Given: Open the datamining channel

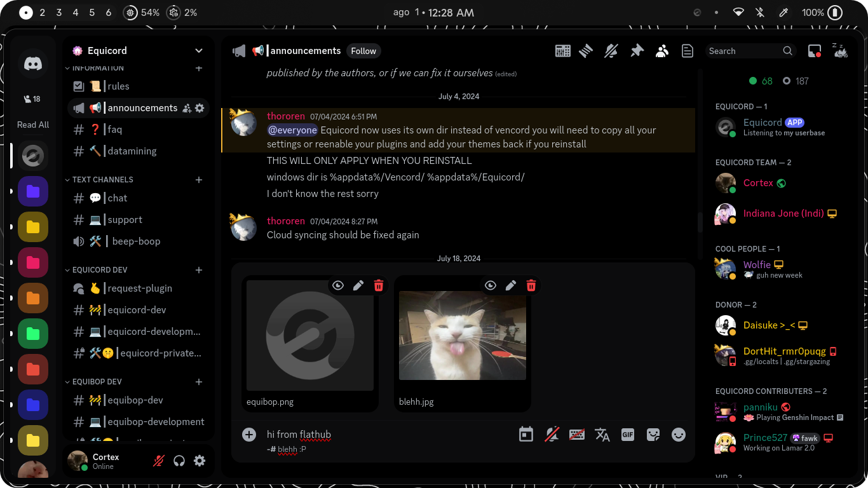Looking at the screenshot, I should pos(139,151).
